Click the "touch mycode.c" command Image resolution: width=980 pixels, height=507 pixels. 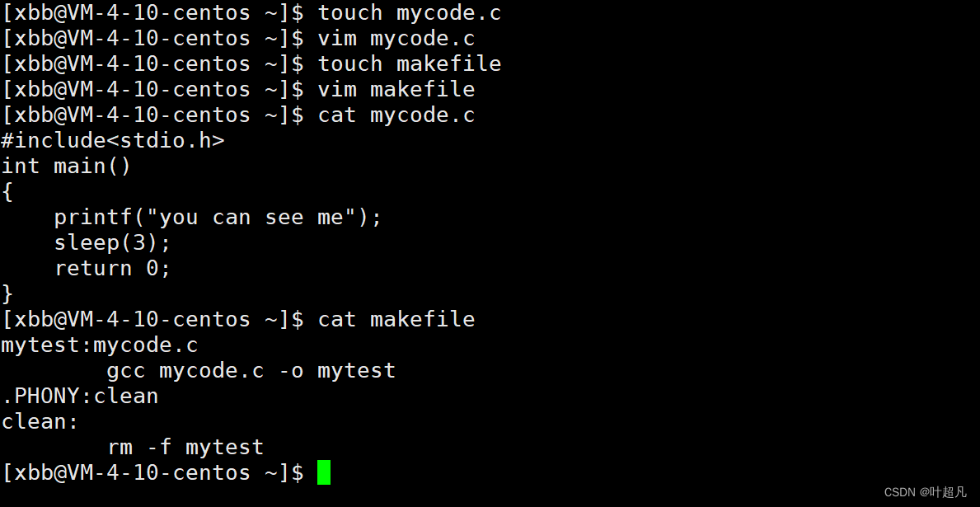coord(409,13)
